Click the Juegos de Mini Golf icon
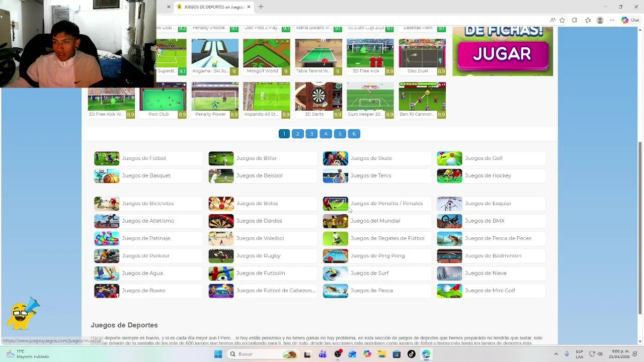 pos(449,291)
